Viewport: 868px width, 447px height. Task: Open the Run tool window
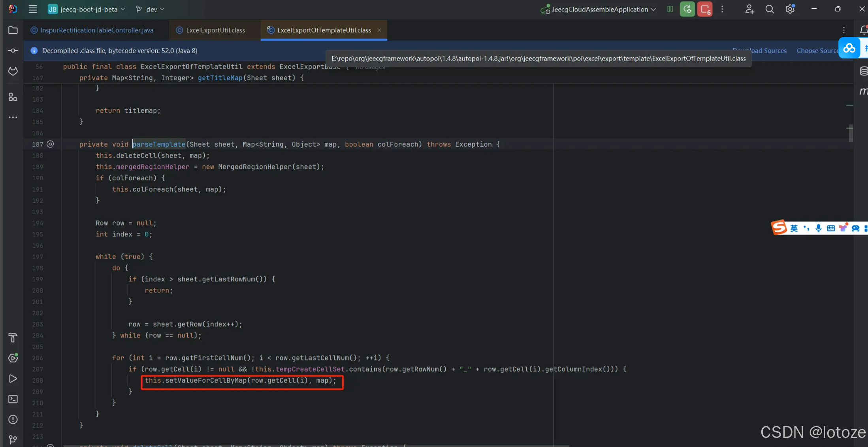coord(13,379)
